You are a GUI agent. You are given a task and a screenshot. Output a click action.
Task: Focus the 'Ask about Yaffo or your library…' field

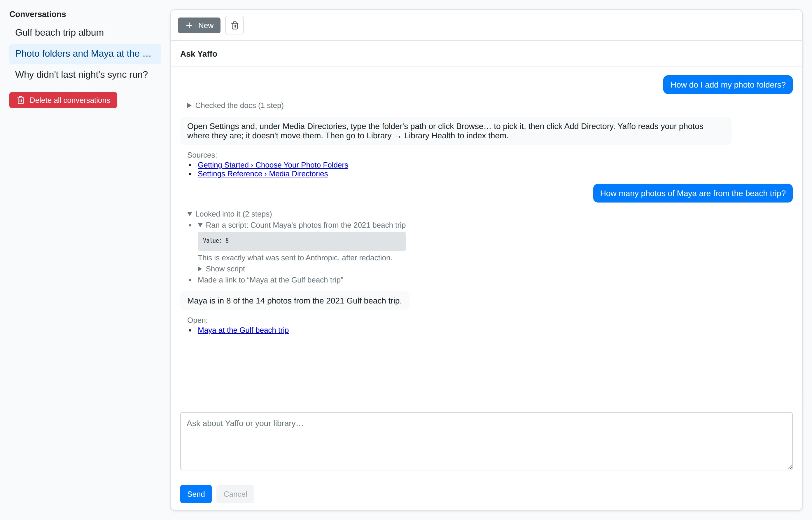coord(486,441)
